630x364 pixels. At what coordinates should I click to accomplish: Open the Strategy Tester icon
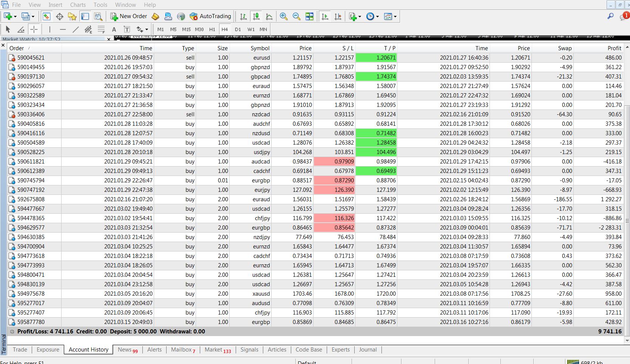[x=98, y=16]
